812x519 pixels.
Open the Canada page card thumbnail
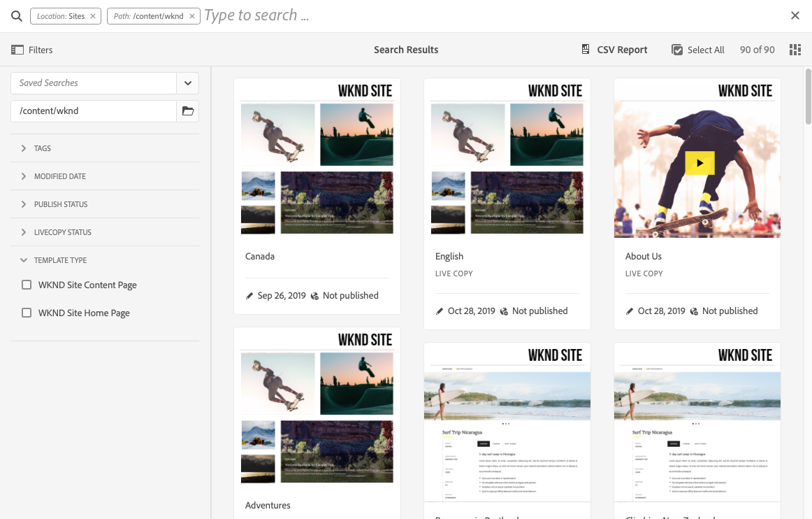point(317,158)
